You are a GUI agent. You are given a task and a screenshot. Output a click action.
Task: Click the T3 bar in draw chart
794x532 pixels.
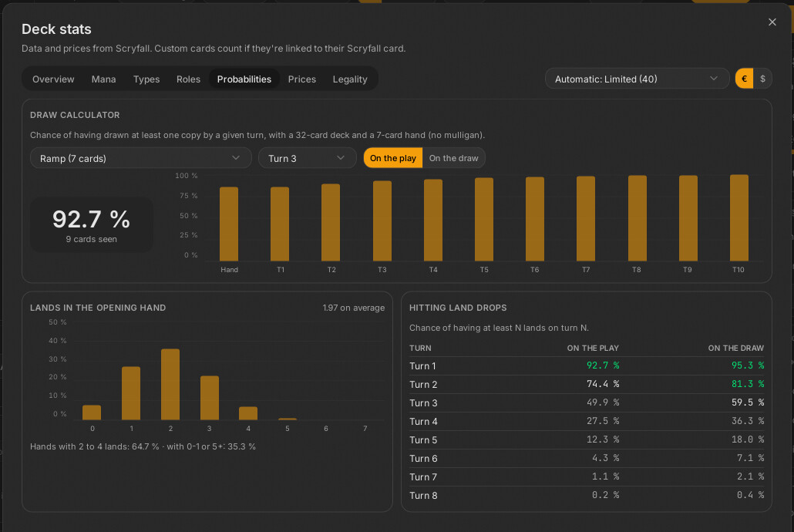(382, 221)
